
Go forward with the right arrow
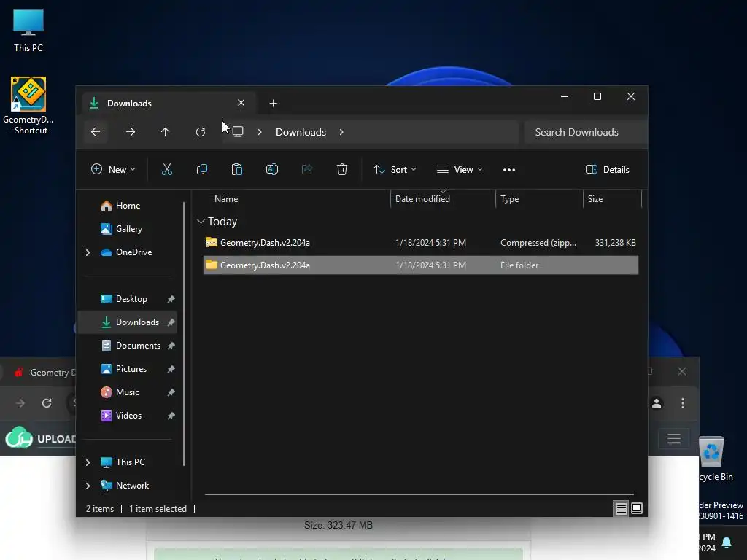[x=131, y=132]
